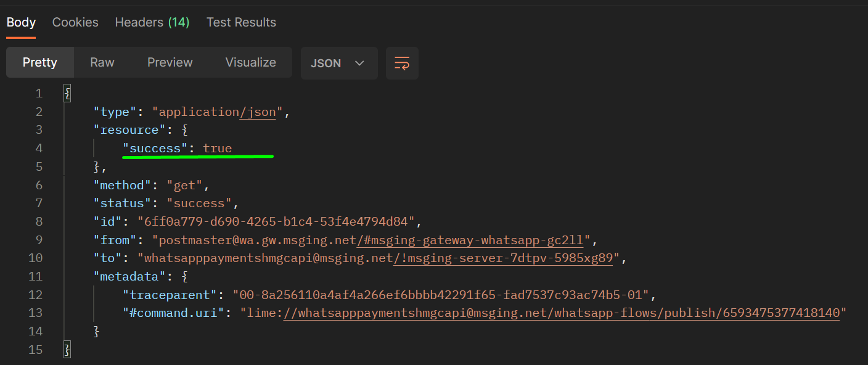Select the Pretty view mode
Viewport: 868px width, 365px height.
40,62
